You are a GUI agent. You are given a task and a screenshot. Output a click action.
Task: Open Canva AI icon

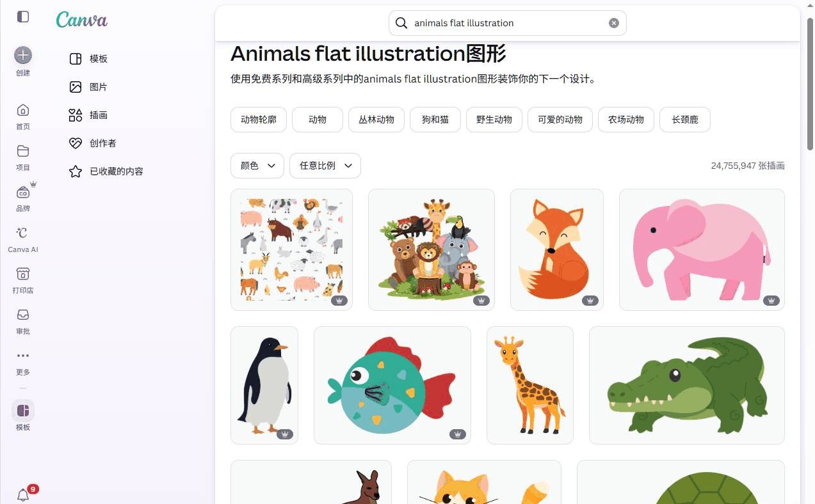click(23, 233)
